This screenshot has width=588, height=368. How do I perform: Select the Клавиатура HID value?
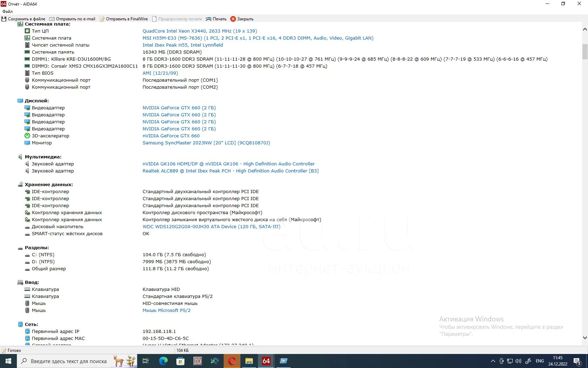point(161,289)
